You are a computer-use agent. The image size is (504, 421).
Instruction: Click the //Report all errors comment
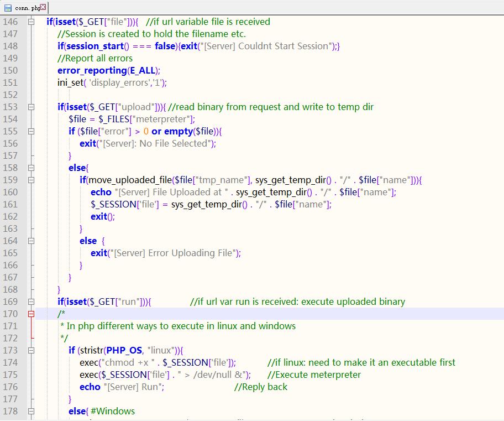click(95, 59)
